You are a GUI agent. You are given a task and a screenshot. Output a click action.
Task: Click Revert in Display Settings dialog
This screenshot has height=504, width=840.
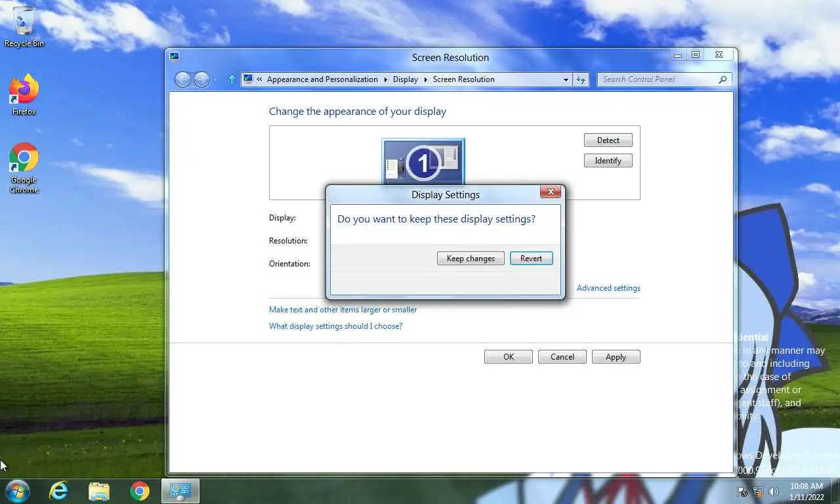click(x=531, y=259)
